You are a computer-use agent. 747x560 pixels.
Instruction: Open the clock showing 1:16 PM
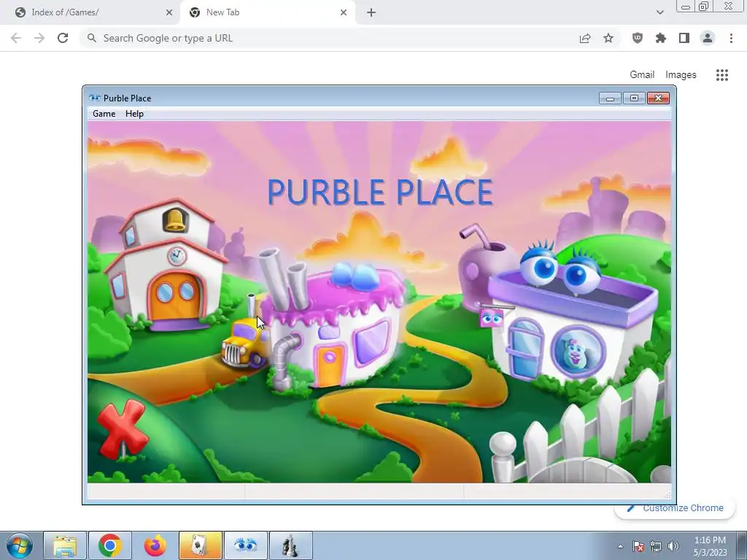[710, 546]
